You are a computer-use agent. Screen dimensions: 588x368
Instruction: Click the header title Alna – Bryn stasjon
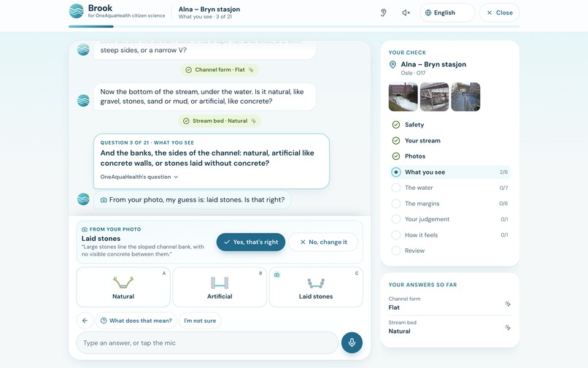pyautogui.click(x=209, y=9)
